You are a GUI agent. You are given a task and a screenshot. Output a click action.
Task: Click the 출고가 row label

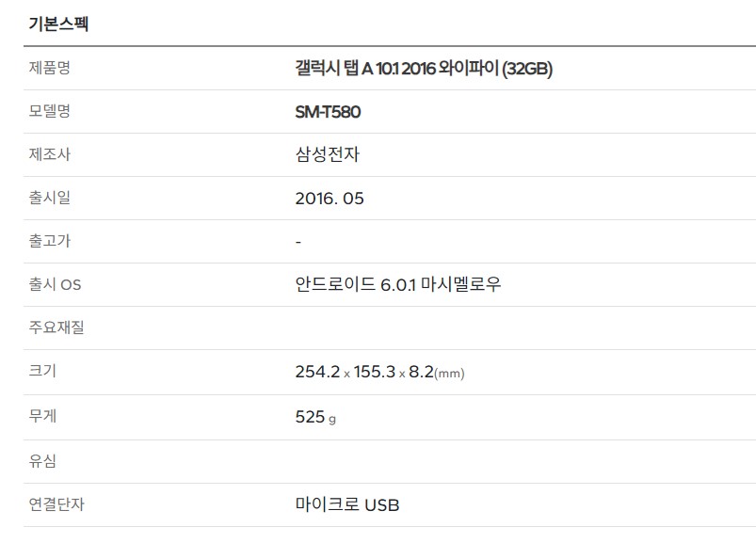tap(50, 241)
